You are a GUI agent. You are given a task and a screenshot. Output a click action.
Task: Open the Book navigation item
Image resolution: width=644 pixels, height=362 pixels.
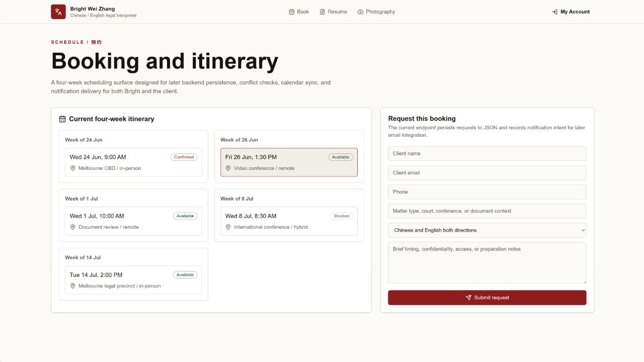coord(299,12)
